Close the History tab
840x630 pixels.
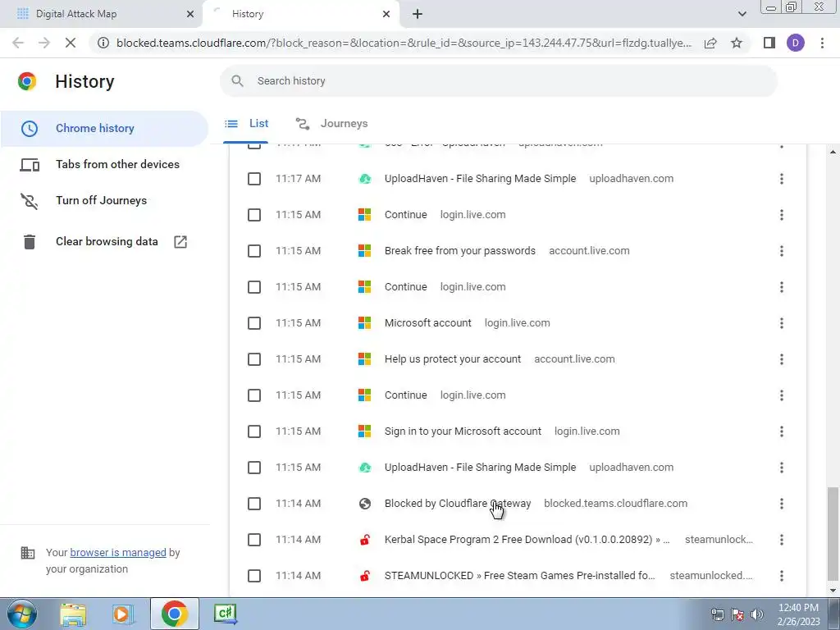tap(386, 14)
